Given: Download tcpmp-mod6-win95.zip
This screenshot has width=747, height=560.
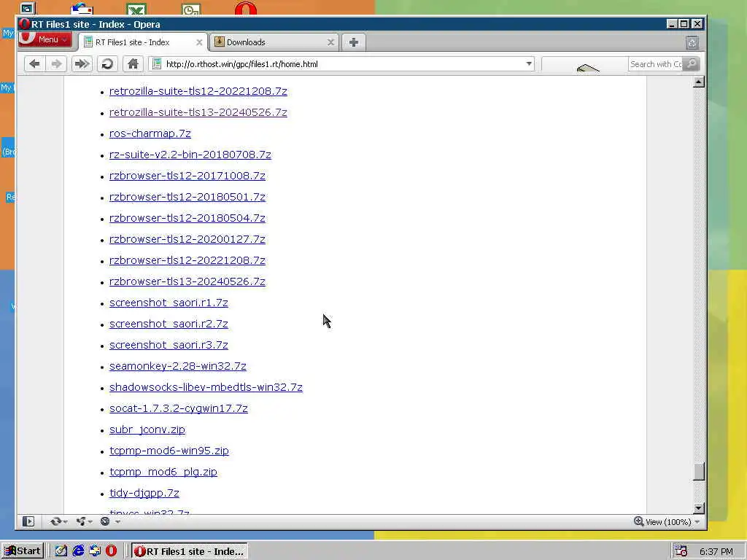Looking at the screenshot, I should click(x=169, y=451).
